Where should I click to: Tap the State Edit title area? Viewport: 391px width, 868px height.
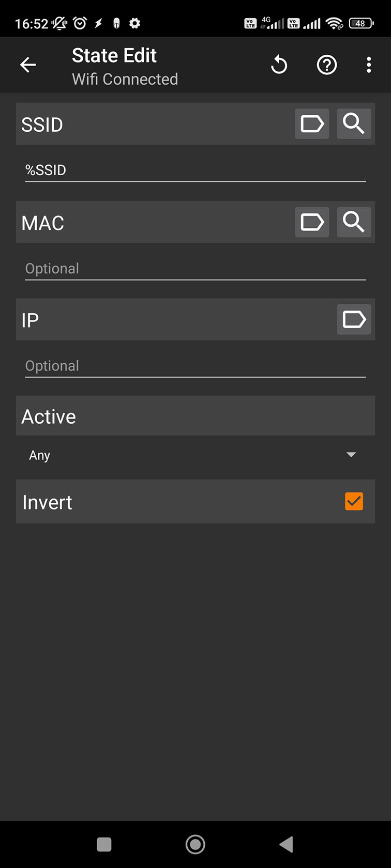coord(114,55)
